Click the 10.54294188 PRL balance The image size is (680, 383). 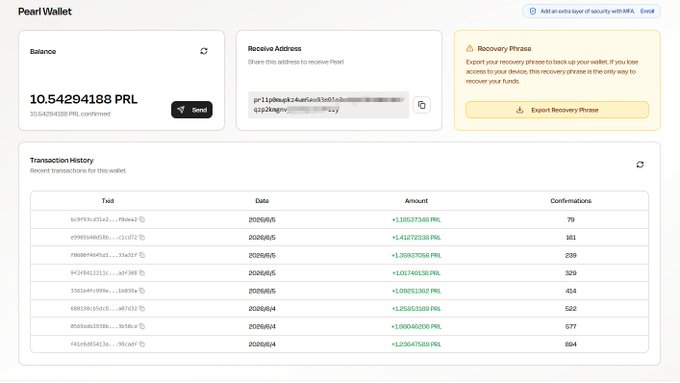coord(84,99)
